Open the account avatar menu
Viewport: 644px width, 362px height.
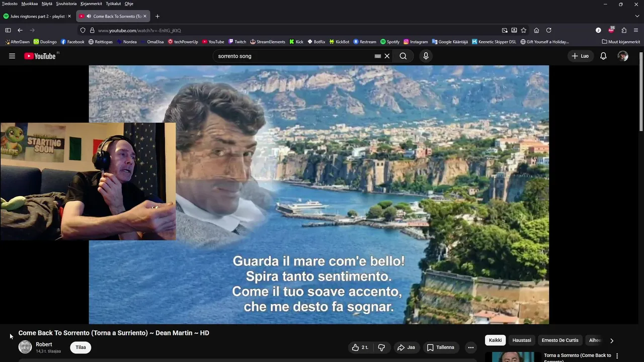click(623, 56)
